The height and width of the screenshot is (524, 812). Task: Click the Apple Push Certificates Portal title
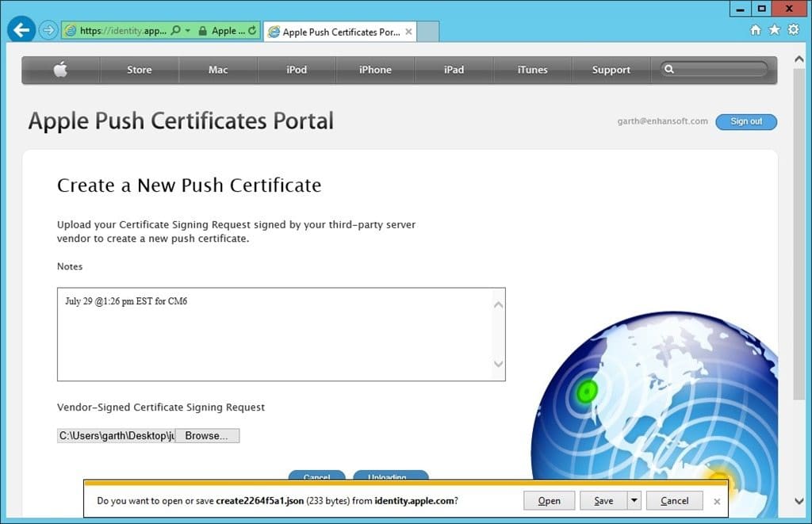[181, 121]
